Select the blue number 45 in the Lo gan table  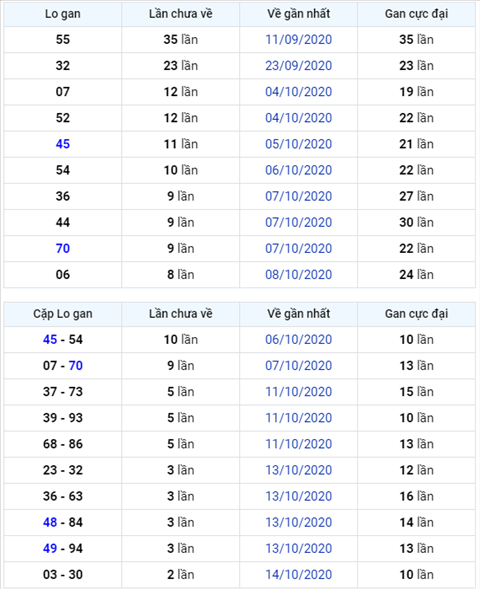(x=63, y=144)
